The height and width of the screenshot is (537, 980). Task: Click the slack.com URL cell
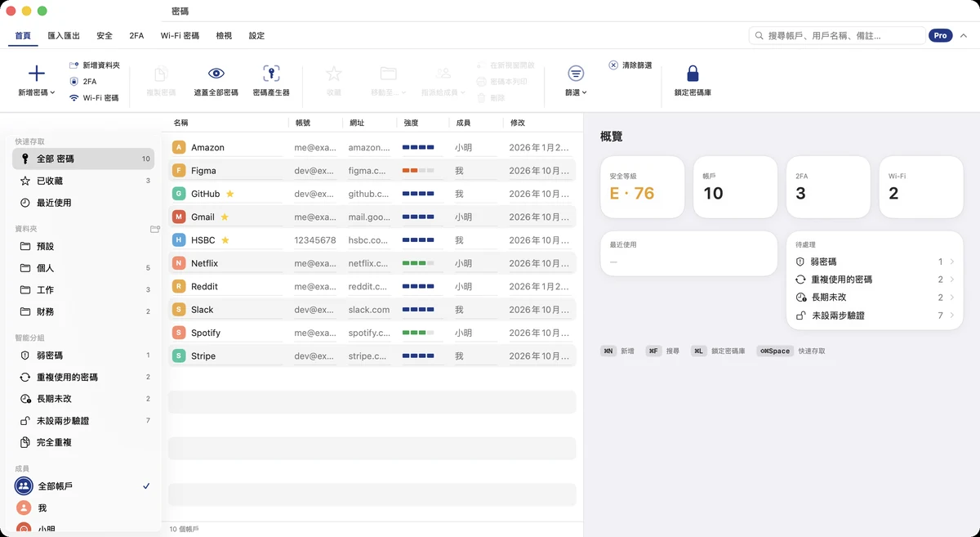369,310
